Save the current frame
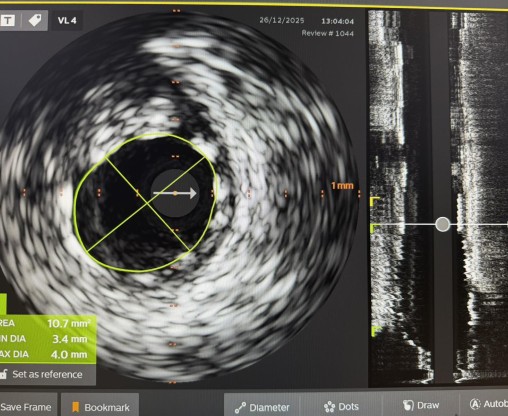 pos(26,407)
